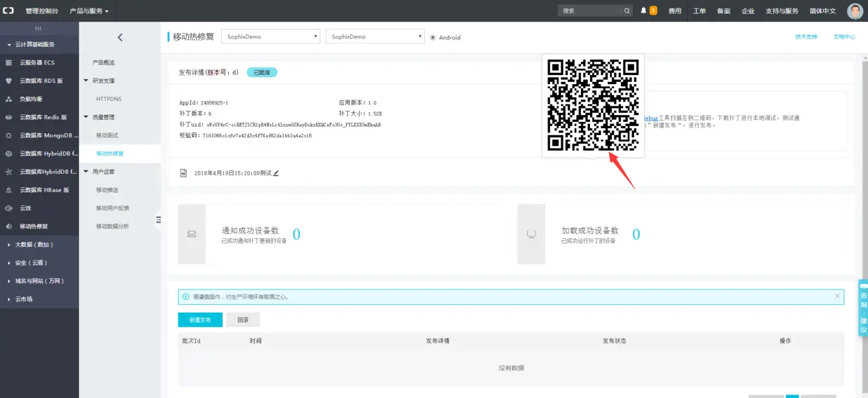Collapse 研发支撑 group

[x=99, y=81]
